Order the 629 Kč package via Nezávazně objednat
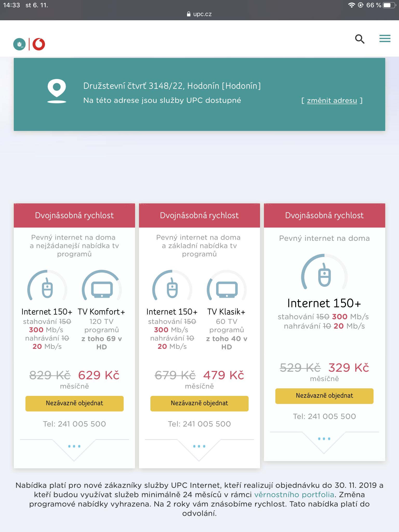The image size is (399, 532). tap(75, 403)
